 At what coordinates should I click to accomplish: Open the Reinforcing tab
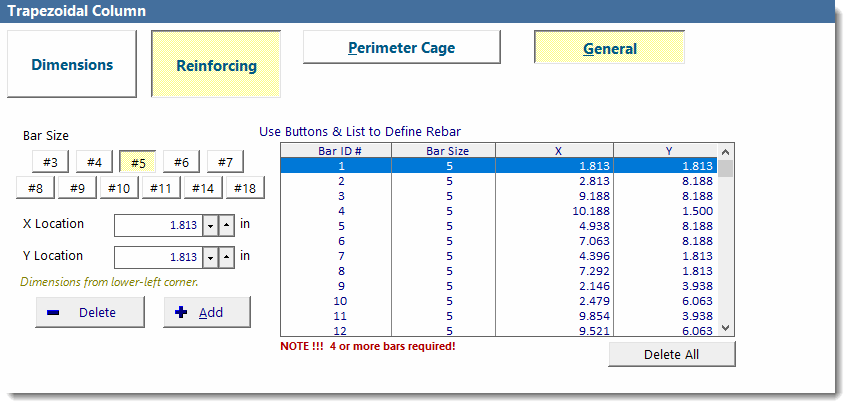[216, 66]
